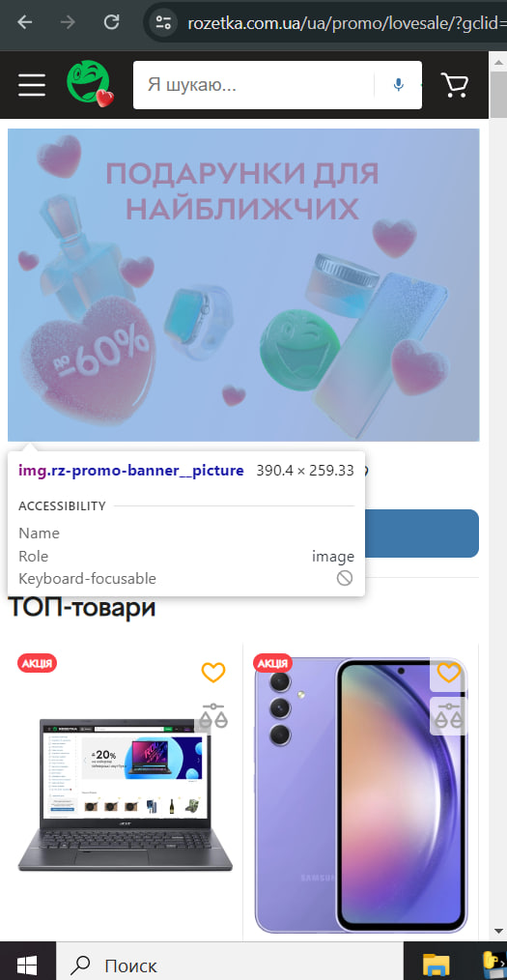Viewport: 507px width, 980px height.
Task: Add the Acer laptop to comparison
Action: coord(214,715)
